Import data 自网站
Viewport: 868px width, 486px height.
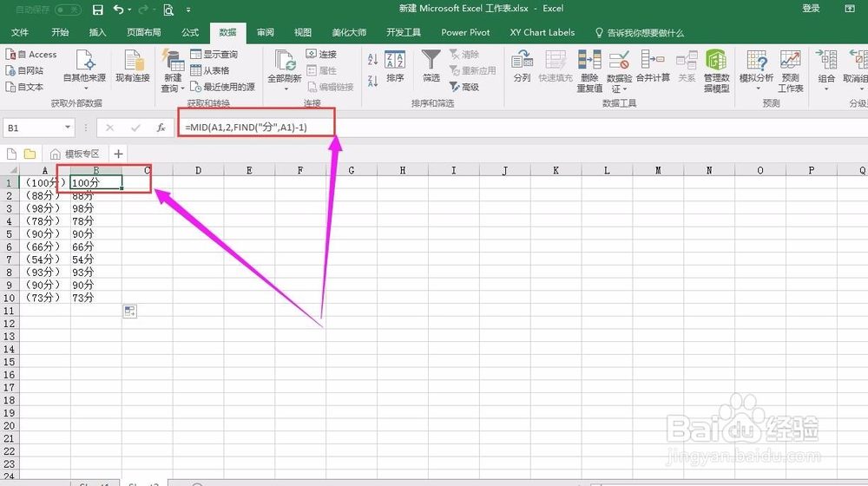pos(24,70)
